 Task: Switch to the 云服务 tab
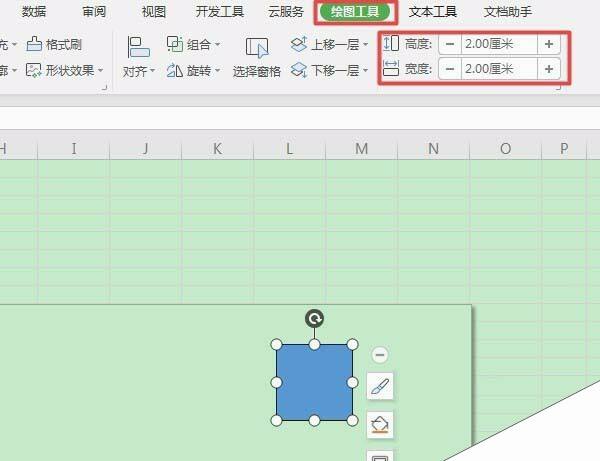pos(285,12)
